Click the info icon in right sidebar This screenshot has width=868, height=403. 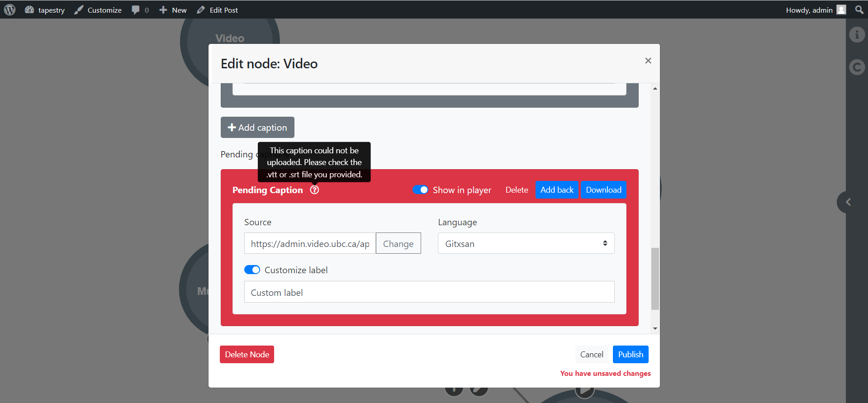(857, 34)
